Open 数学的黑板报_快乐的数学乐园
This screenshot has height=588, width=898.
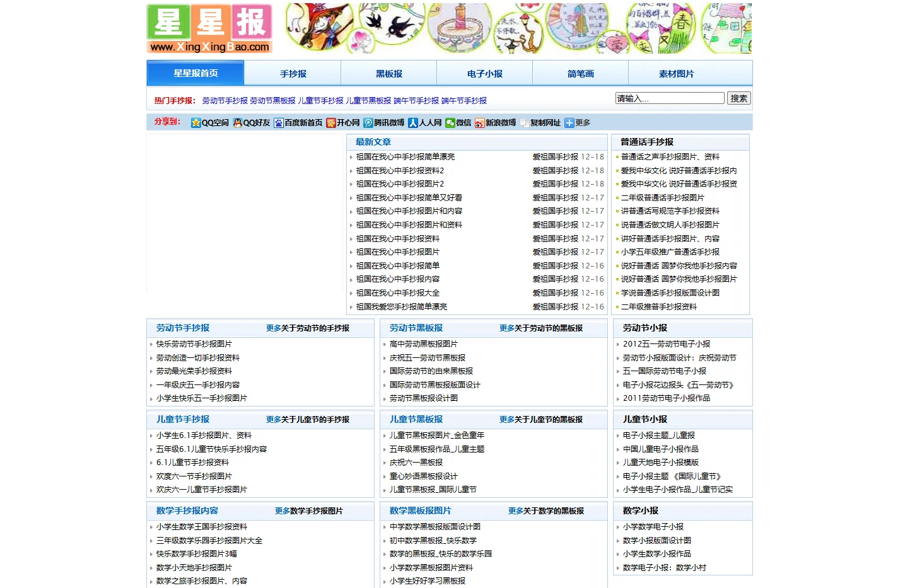point(441,554)
